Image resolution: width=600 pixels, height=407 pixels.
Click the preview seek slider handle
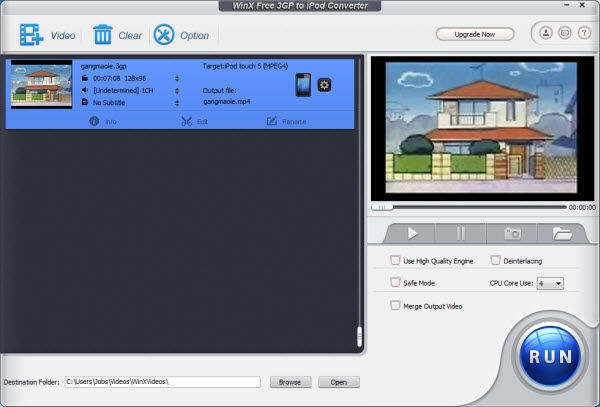point(382,207)
